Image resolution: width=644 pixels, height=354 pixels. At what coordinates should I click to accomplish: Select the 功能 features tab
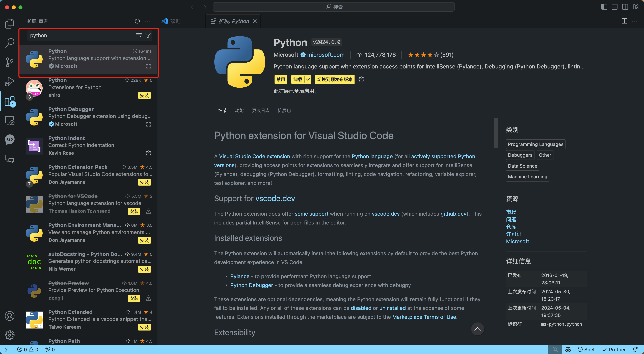tap(239, 110)
